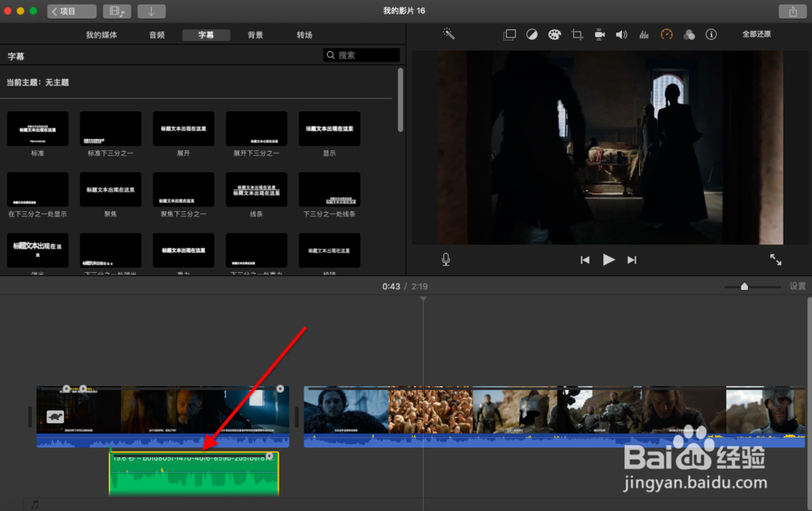Select the cropping tool icon
This screenshot has width=812, height=511.
tap(577, 35)
